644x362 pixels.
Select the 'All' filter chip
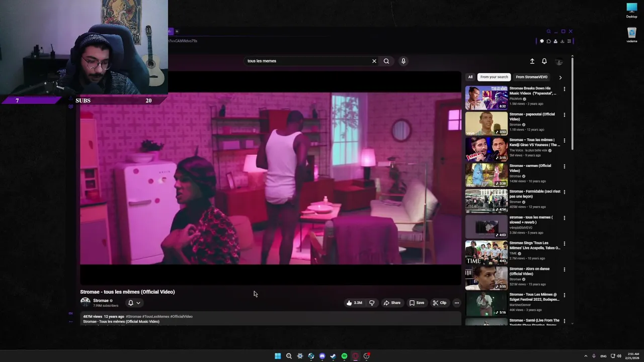click(x=470, y=77)
